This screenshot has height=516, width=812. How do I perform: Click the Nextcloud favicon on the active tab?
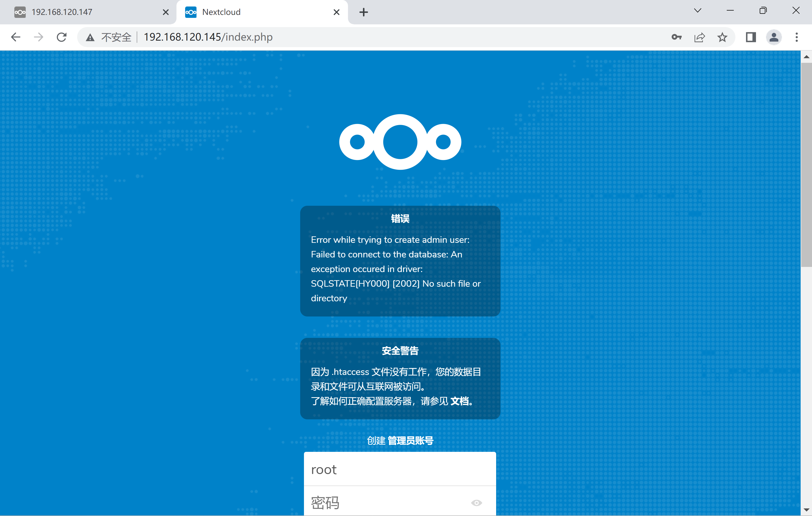[x=191, y=12]
